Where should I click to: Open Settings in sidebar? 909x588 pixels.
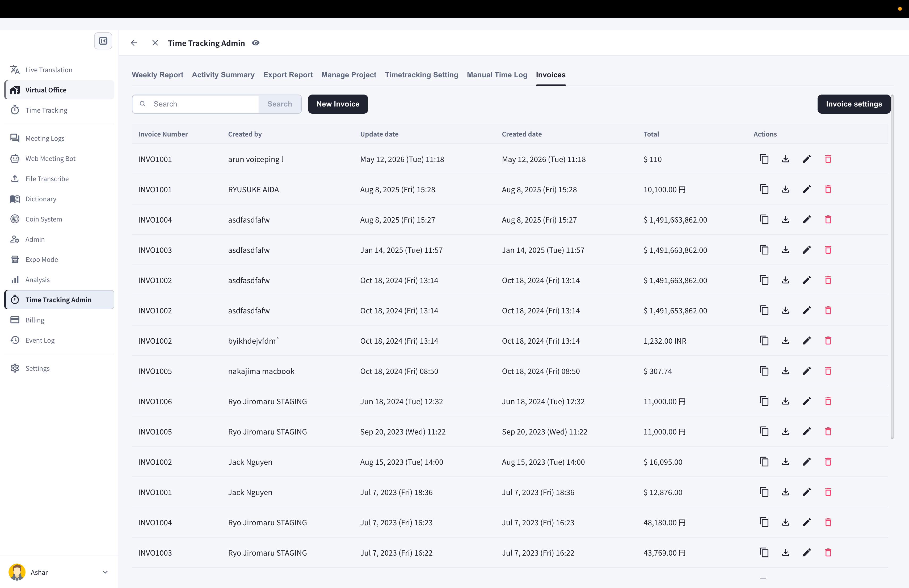[x=59, y=368]
